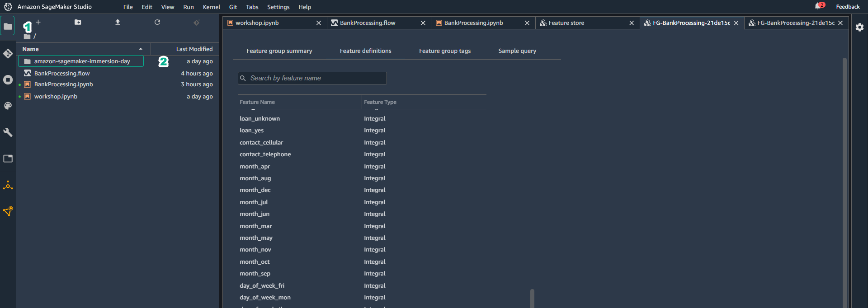Screen dimensions: 868x308
Task: Open the Kernel menu
Action: click(x=212, y=7)
